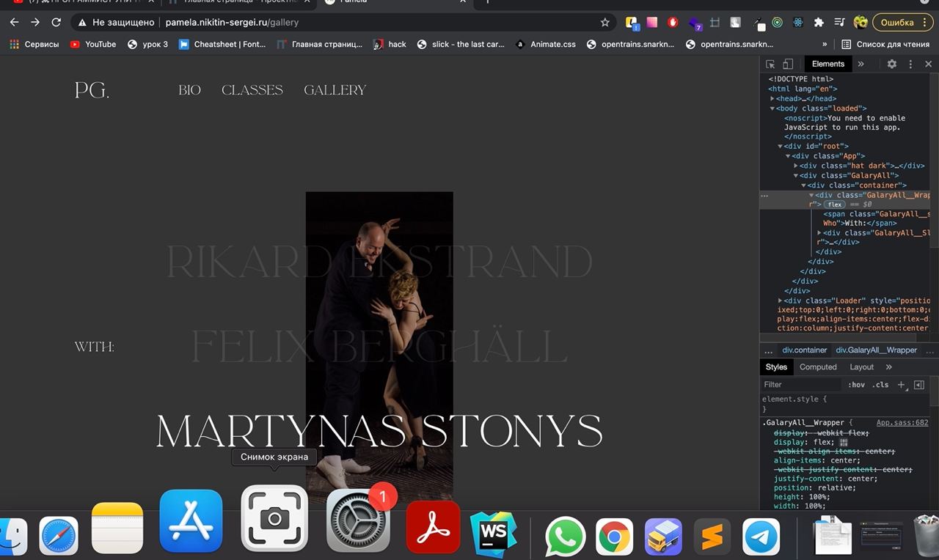This screenshot has height=560, width=939.
Task: Show hidden bookmarks overflow chevron
Action: point(825,44)
